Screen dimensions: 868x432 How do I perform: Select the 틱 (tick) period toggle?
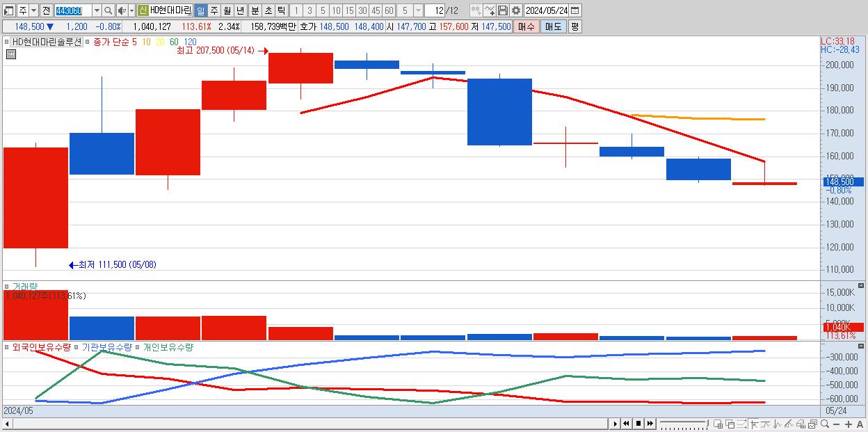pos(281,10)
